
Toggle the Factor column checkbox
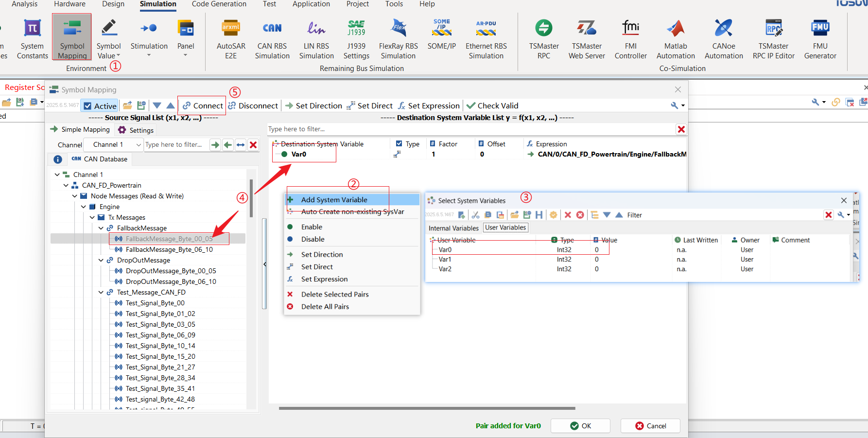[433, 144]
